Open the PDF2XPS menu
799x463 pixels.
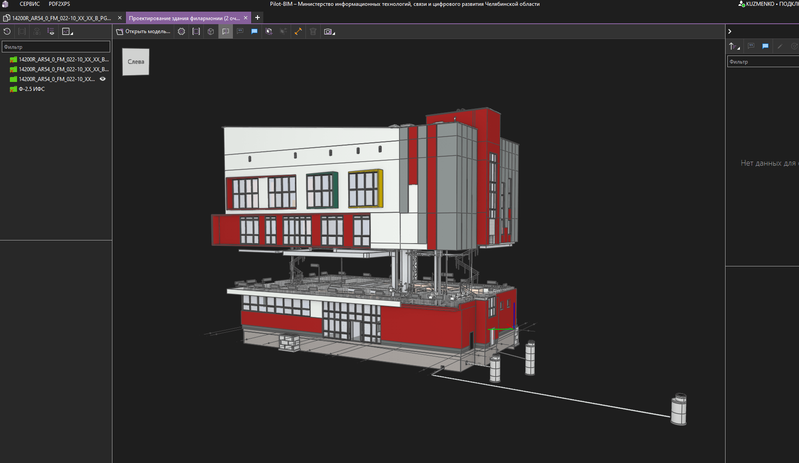[59, 4]
